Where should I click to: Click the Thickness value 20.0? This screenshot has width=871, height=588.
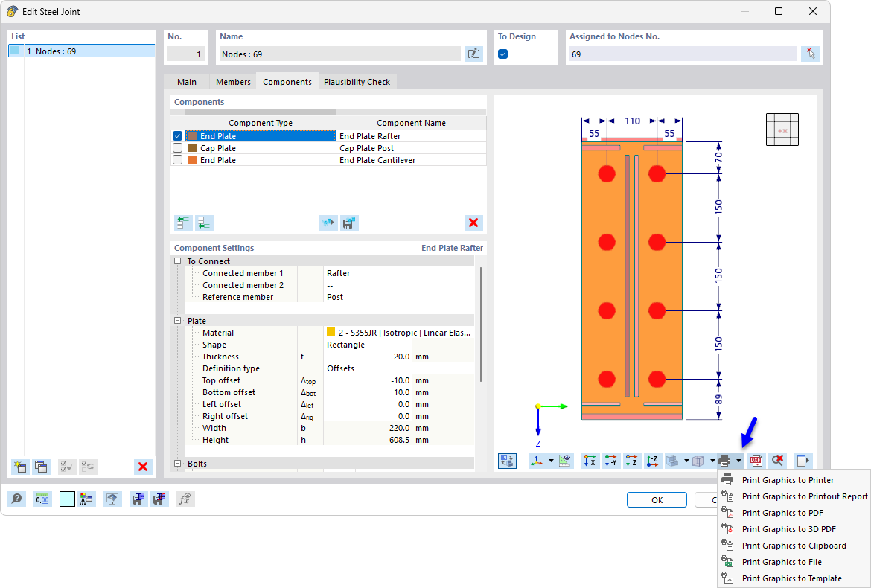pyautogui.click(x=401, y=357)
